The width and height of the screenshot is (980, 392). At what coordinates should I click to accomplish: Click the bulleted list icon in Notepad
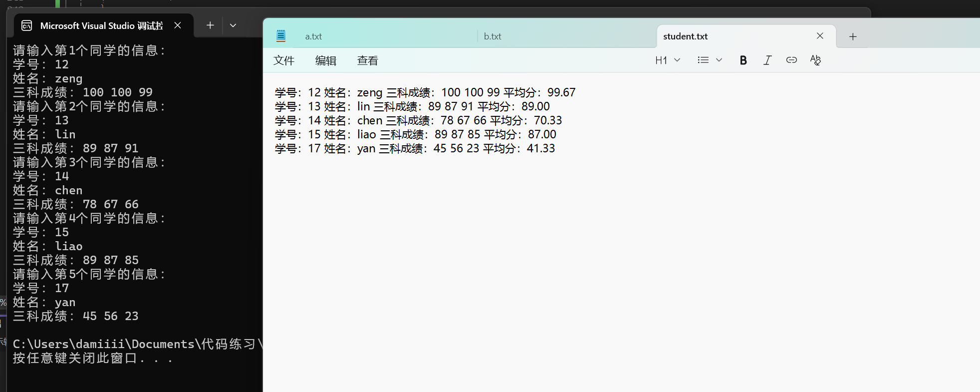(703, 60)
